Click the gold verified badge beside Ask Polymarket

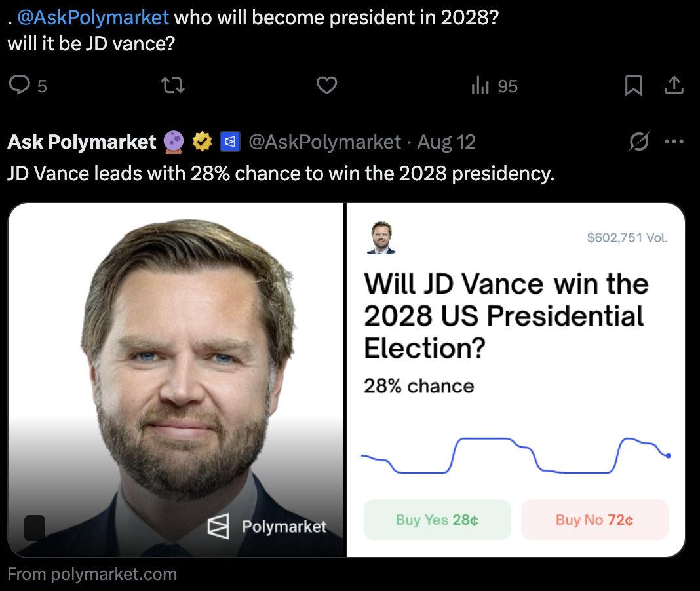[202, 140]
